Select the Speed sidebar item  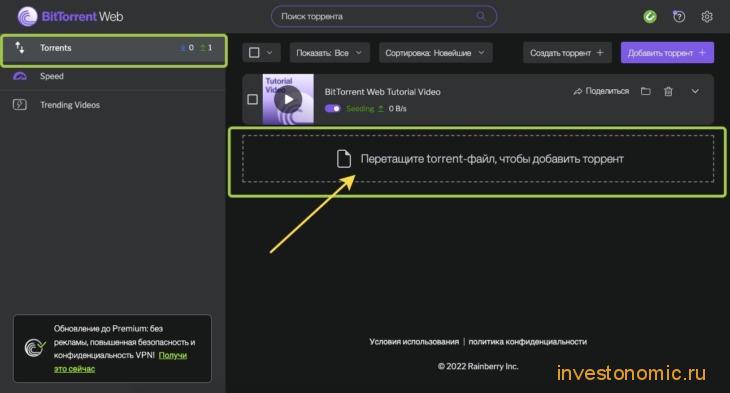[113, 76]
